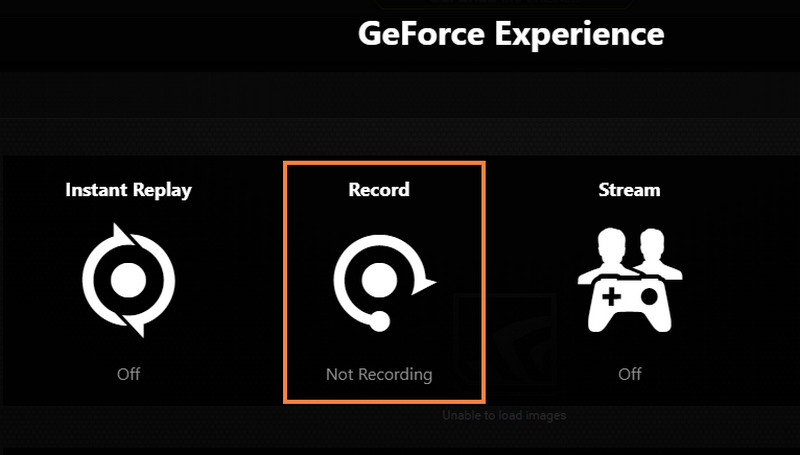The width and height of the screenshot is (800, 455).
Task: Toggle the "Not Recording" status text
Action: coord(379,374)
